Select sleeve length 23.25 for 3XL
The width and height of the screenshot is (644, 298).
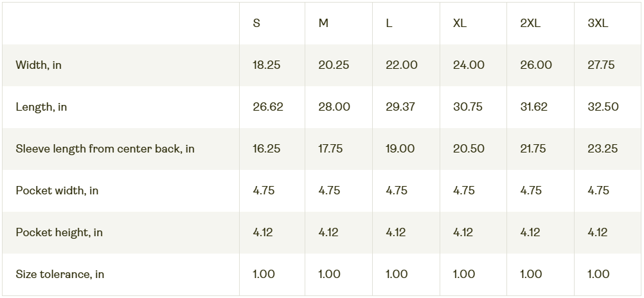(602, 149)
